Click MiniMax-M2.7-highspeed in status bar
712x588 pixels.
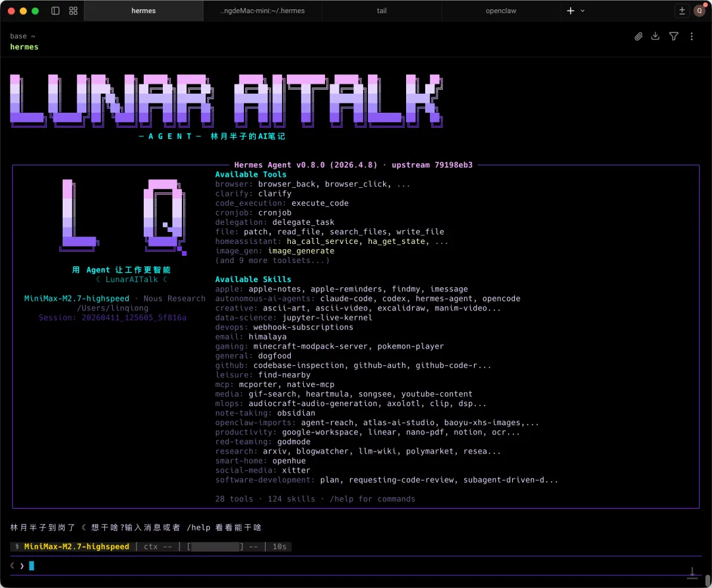point(76,546)
